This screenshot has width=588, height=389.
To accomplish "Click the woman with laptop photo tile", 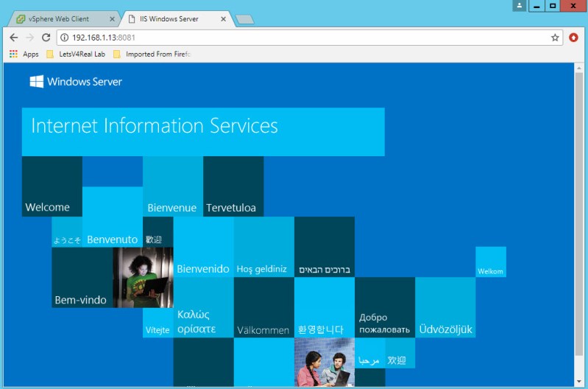I will click(143, 277).
